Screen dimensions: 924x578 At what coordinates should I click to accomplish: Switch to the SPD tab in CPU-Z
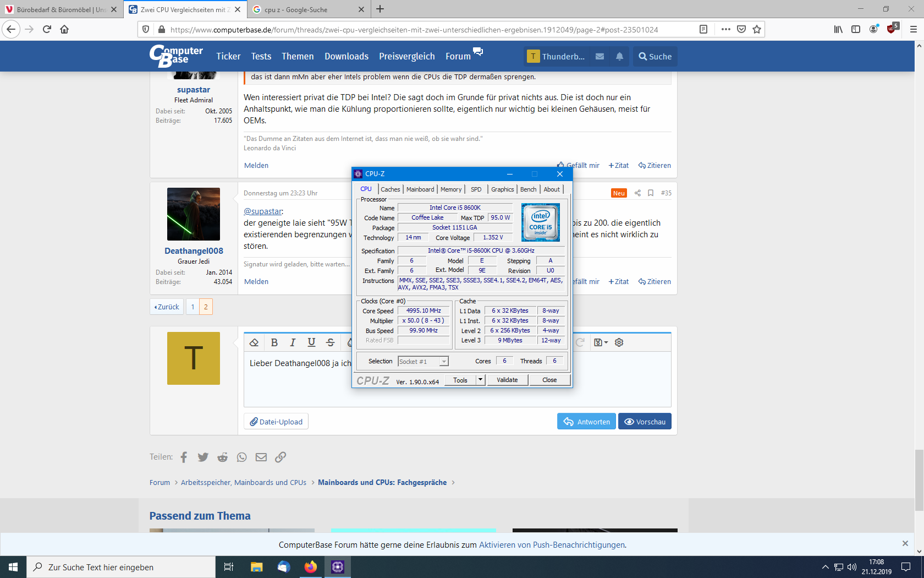tap(476, 189)
